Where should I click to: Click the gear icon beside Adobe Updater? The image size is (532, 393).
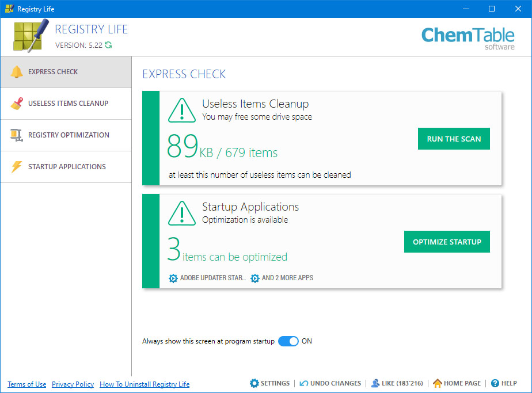173,278
